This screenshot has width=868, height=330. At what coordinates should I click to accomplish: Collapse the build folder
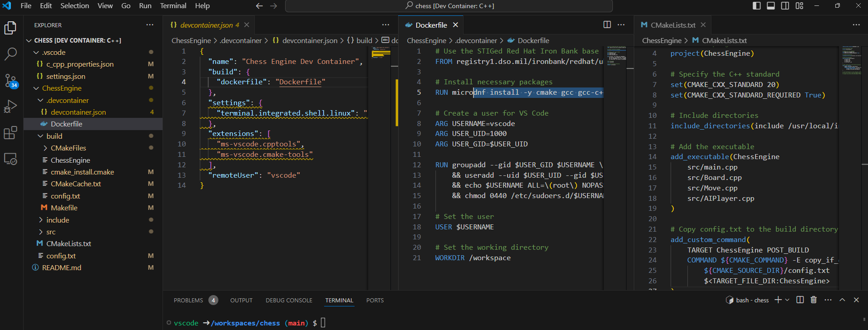click(40, 136)
